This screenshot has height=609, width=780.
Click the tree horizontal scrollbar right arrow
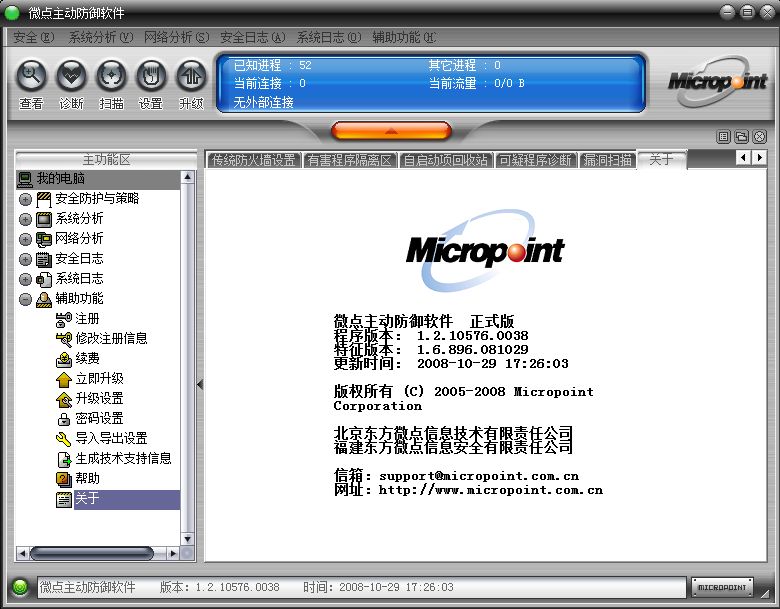pyautogui.click(x=173, y=553)
